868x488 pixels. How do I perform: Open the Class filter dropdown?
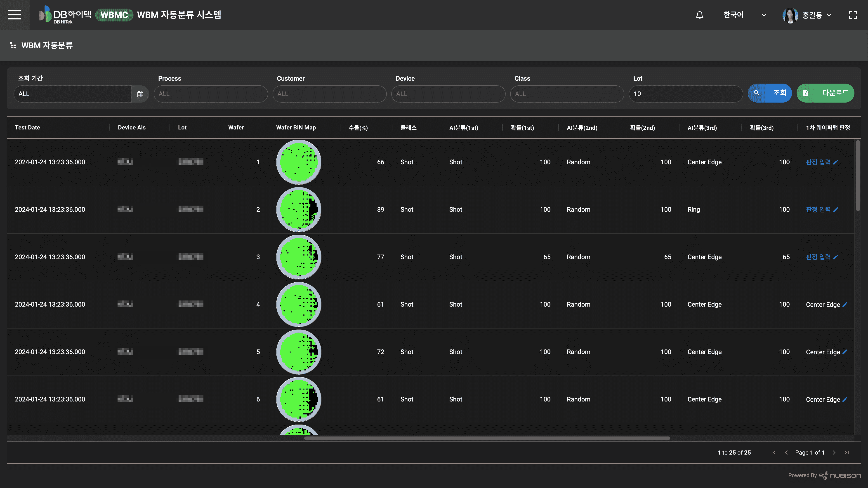point(567,94)
